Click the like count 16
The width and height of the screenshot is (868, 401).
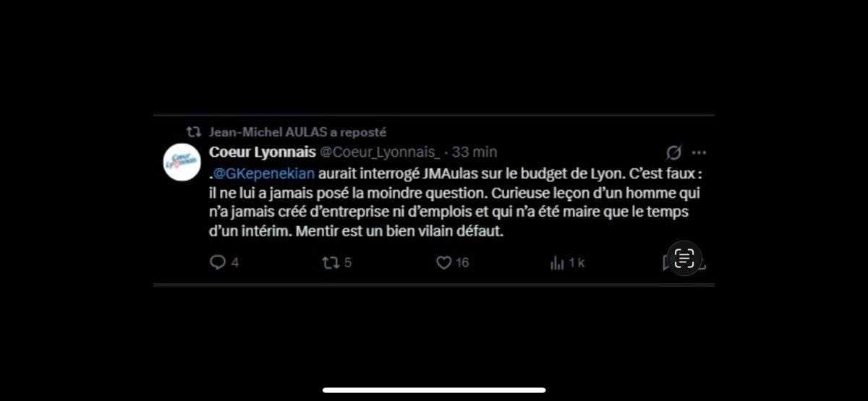(461, 263)
